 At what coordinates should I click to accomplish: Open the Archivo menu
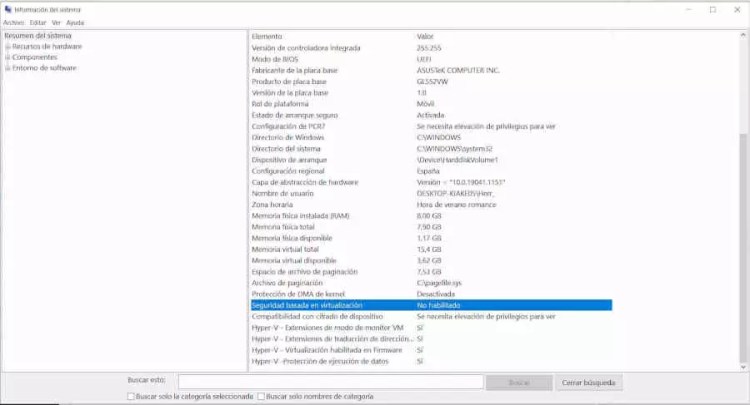click(13, 22)
